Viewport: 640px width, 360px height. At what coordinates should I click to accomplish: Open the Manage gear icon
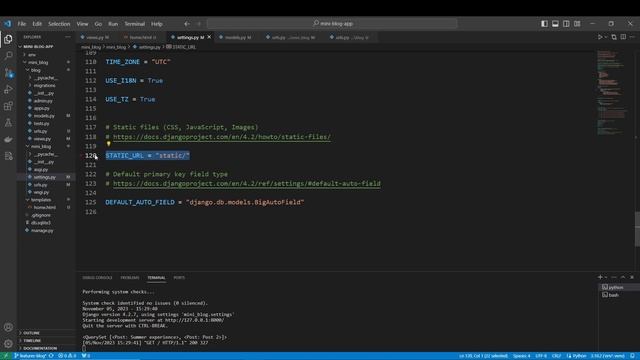(8, 344)
